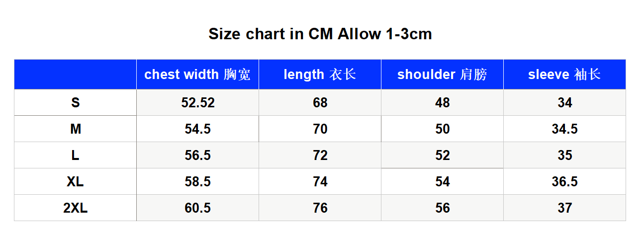Select the length cell showing 76
The height and width of the screenshot is (234, 644).
pyautogui.click(x=320, y=208)
